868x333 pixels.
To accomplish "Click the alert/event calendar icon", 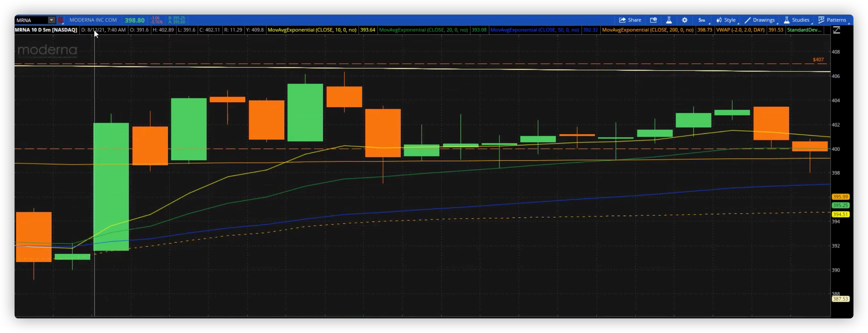I will [653, 20].
